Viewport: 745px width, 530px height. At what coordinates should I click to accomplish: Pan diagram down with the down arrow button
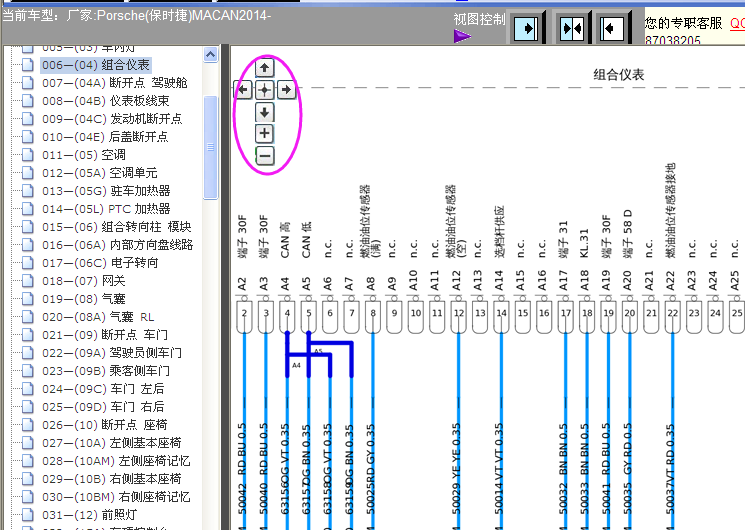pos(265,112)
